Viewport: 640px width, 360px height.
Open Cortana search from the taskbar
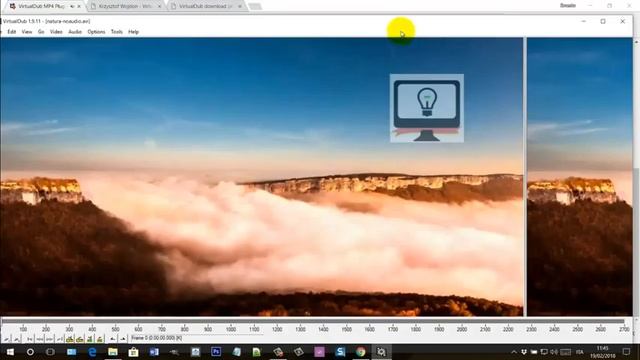tap(30, 352)
